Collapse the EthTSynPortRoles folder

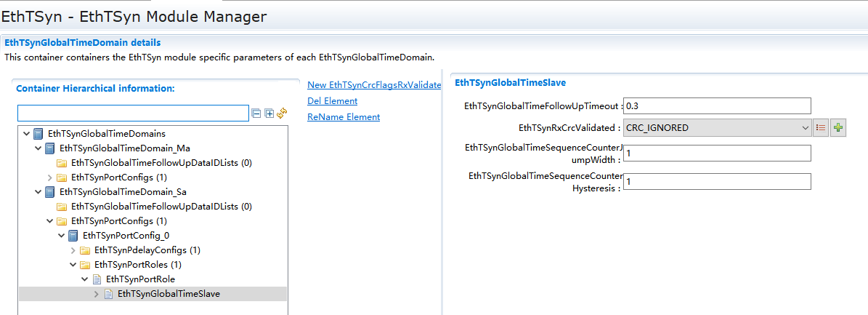tap(73, 265)
